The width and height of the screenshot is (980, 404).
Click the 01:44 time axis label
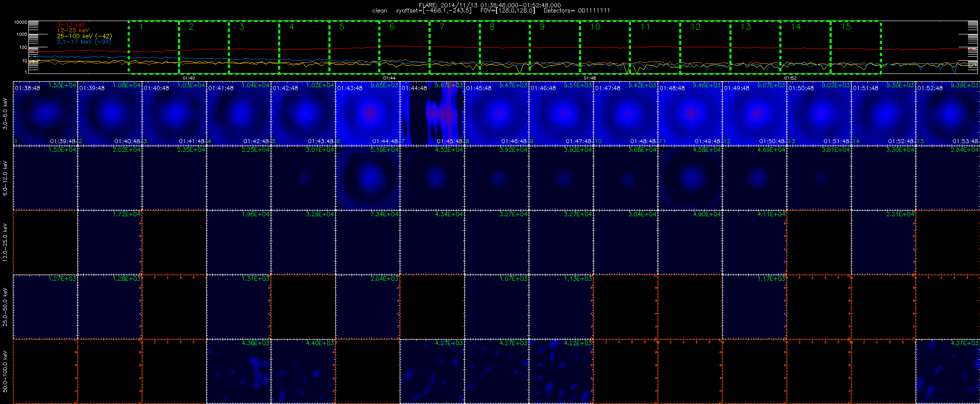click(x=389, y=78)
